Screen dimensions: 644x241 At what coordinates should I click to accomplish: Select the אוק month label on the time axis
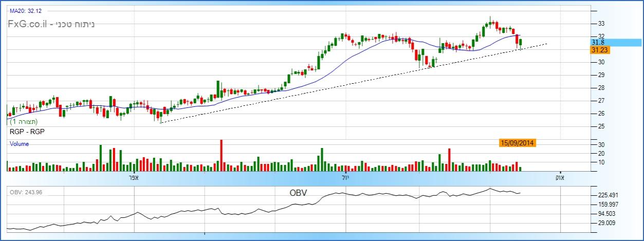tap(558, 178)
